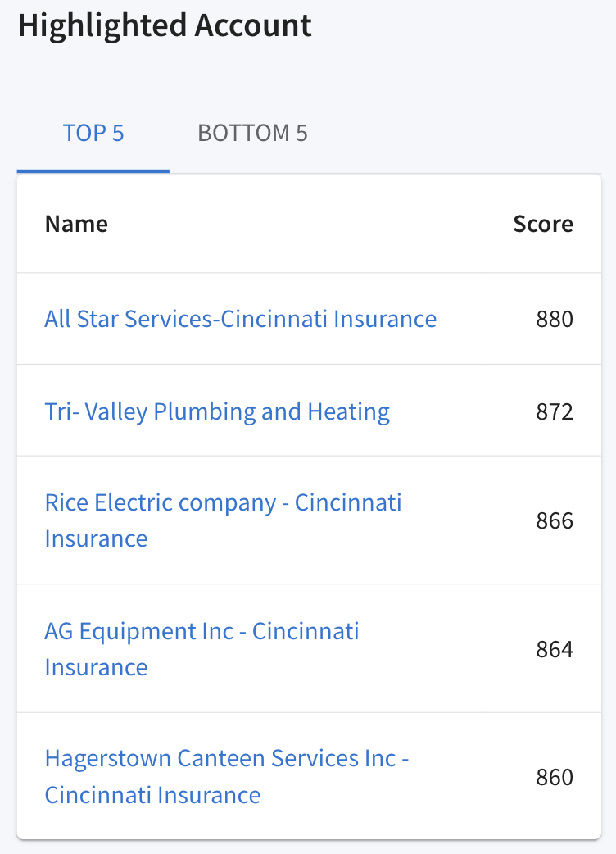Switch to the BOTTOM 5 tab

[252, 134]
